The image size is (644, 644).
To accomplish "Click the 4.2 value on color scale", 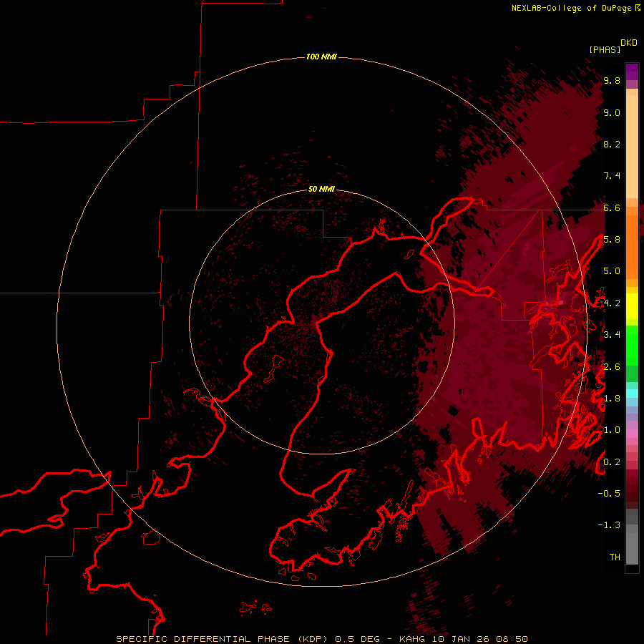I will point(612,303).
